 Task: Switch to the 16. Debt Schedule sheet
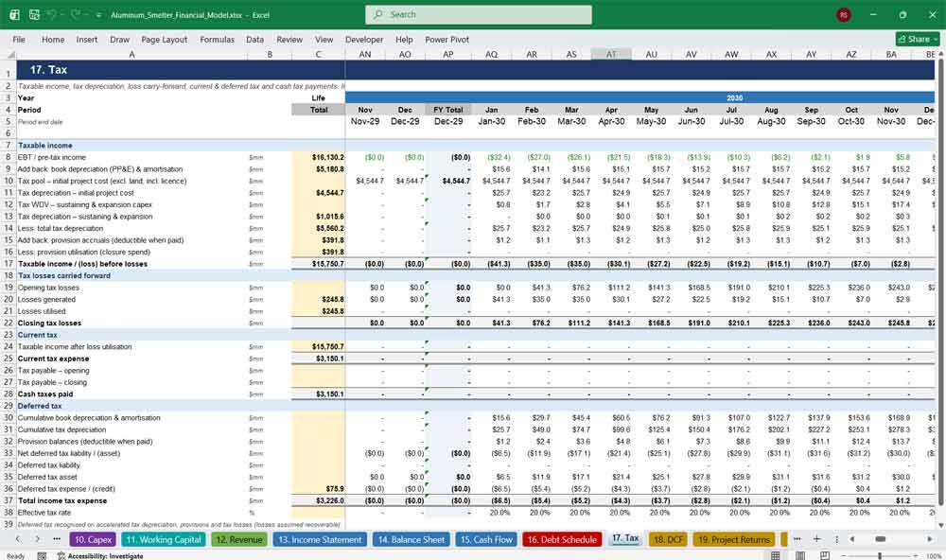pos(562,539)
